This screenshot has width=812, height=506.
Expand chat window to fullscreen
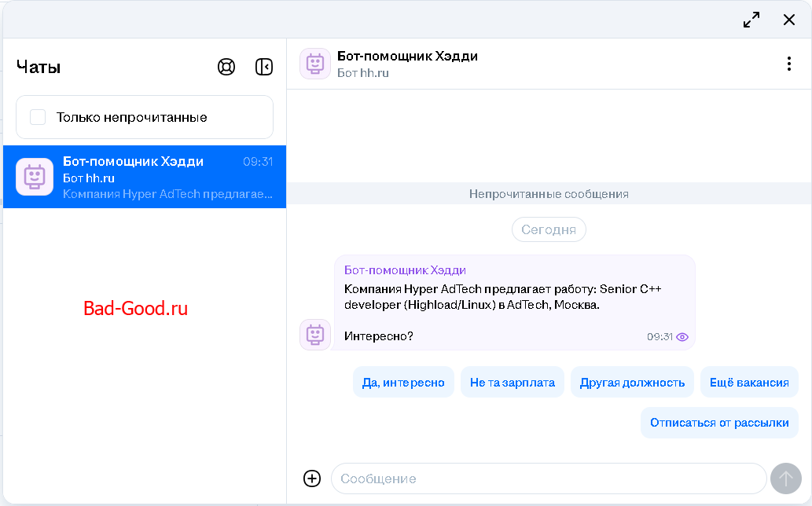(751, 20)
